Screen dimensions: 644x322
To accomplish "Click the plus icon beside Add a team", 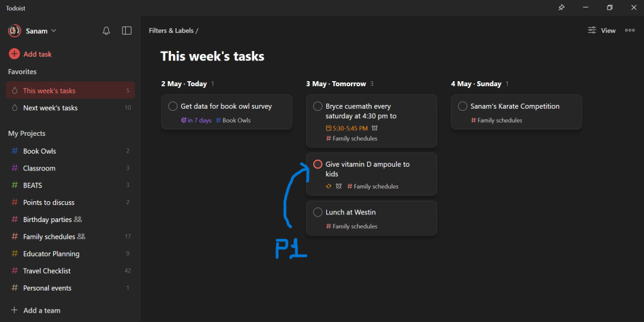I will click(14, 310).
